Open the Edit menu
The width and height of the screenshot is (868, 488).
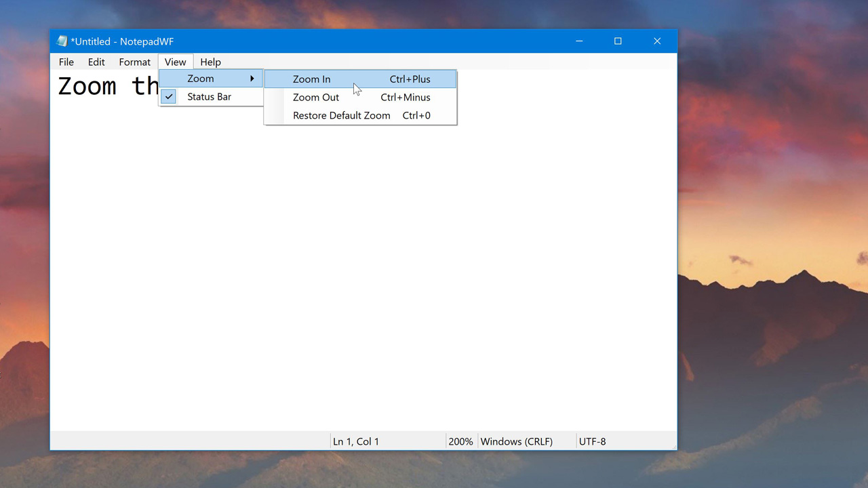(96, 62)
